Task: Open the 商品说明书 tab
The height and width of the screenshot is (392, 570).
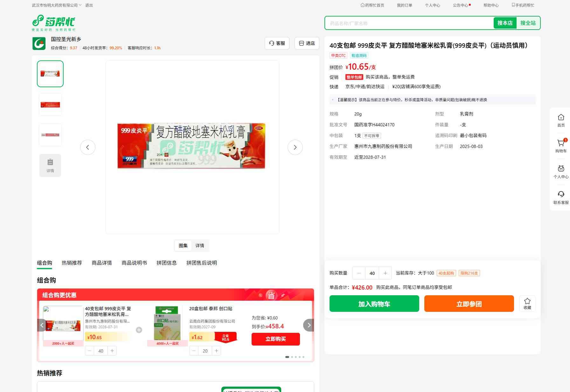Action: 134,263
